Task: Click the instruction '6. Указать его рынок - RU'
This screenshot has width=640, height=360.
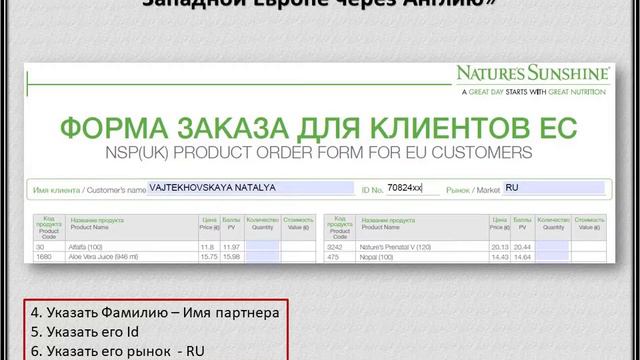Action: pos(118,351)
